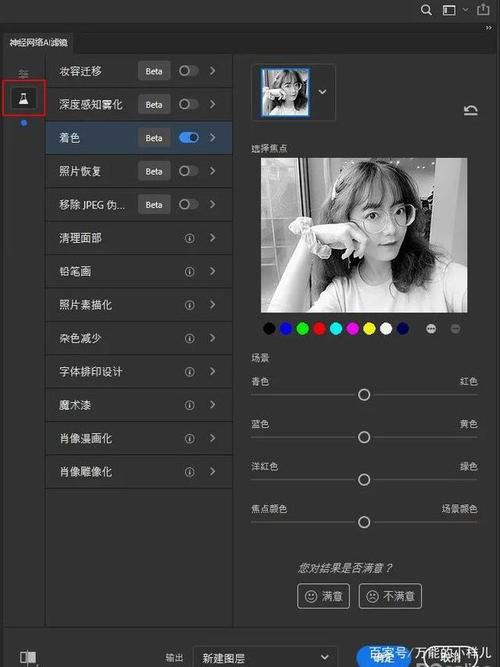Toggle the before/after preview icon
Screen dimensions: 500x667
point(28,657)
